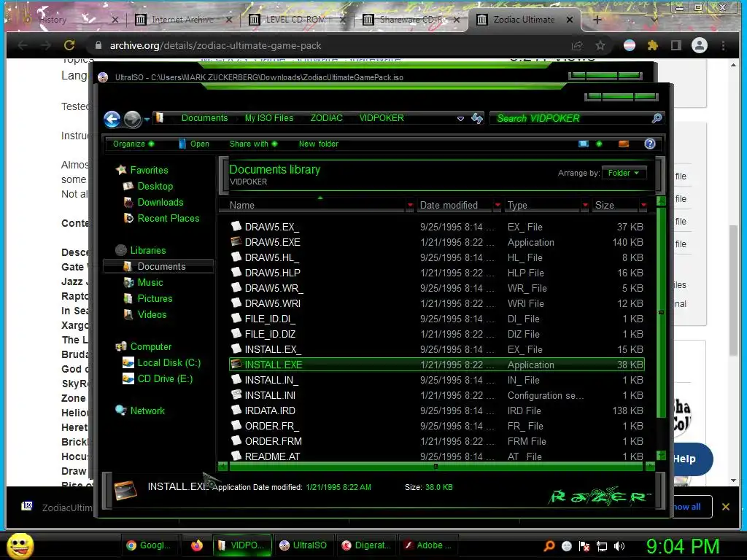The image size is (747, 560).
Task: Open the Share with menu
Action: click(x=253, y=144)
